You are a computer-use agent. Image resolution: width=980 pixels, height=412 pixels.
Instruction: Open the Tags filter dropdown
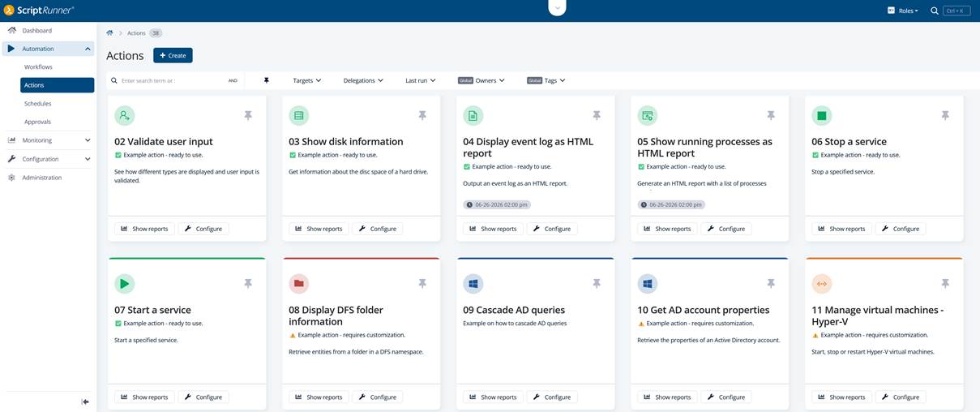(x=546, y=80)
